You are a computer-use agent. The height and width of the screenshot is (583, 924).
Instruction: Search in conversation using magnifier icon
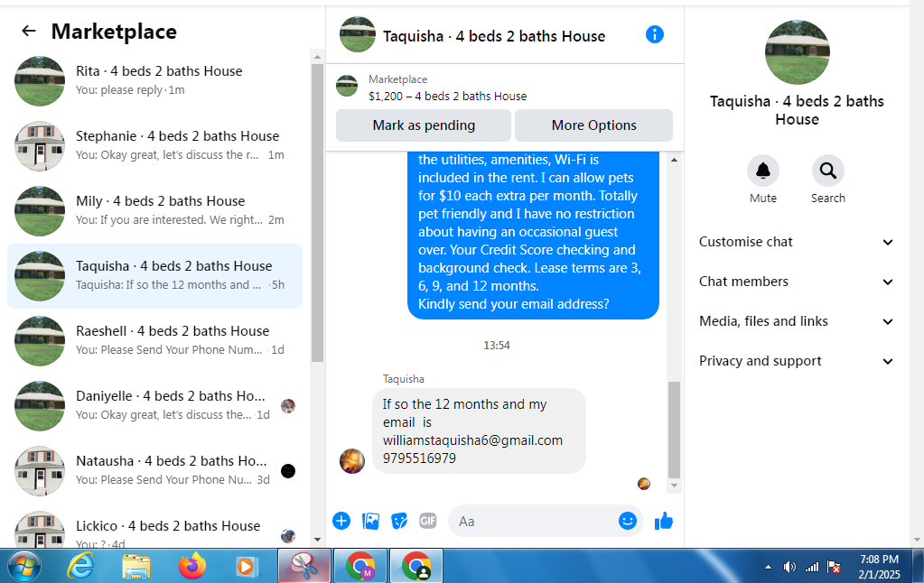828,171
